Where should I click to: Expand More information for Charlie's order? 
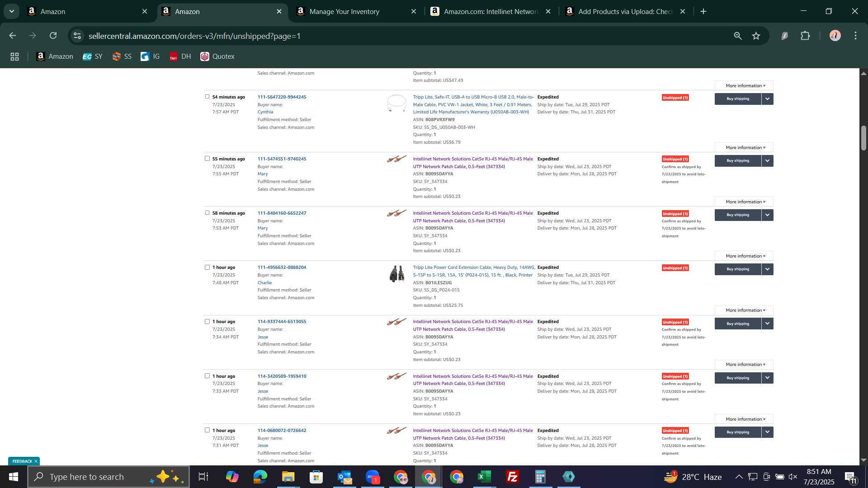tap(744, 310)
